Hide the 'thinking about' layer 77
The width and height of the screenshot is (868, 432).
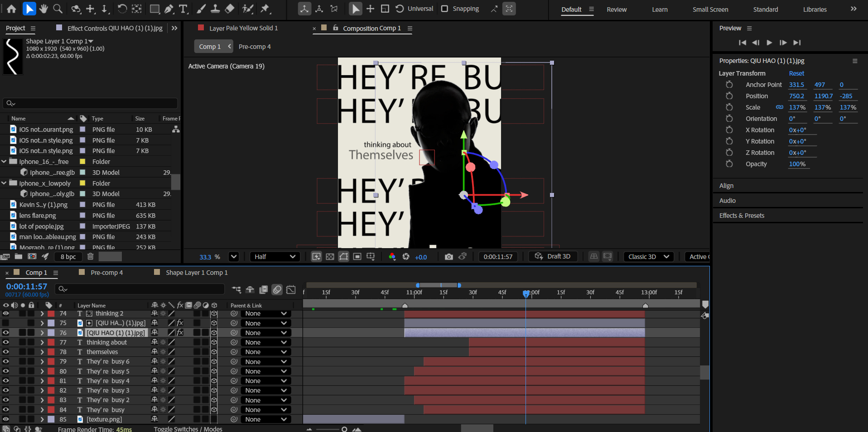pyautogui.click(x=6, y=342)
